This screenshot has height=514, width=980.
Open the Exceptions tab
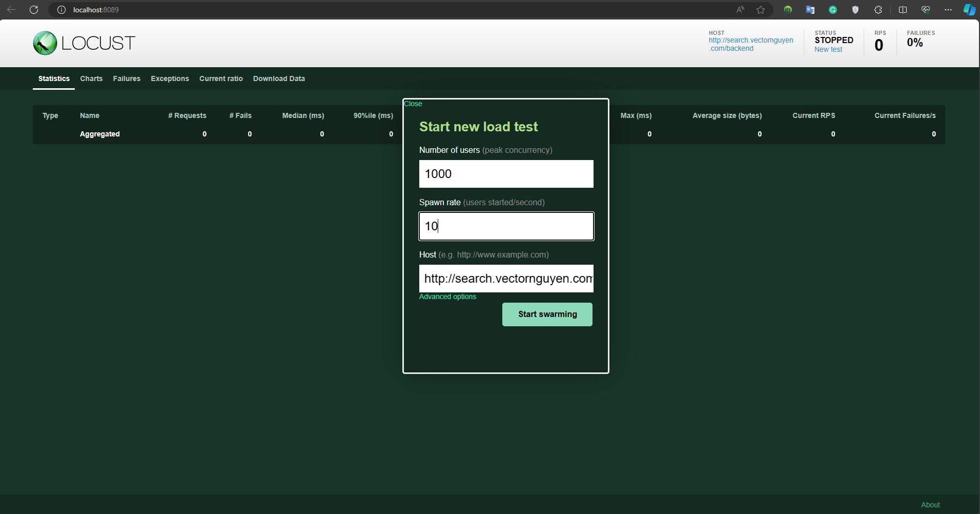click(x=170, y=78)
